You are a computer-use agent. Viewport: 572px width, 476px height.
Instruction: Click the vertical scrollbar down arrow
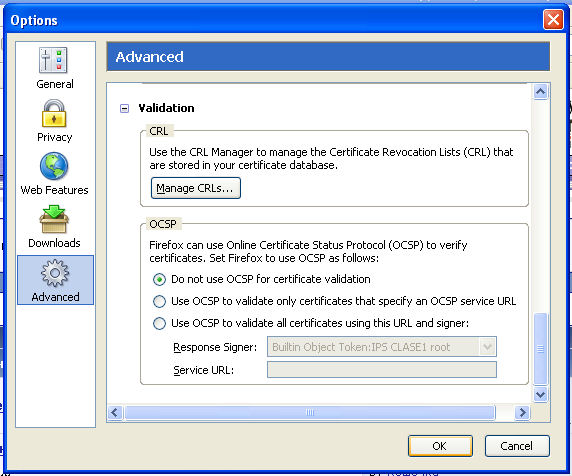[x=540, y=394]
